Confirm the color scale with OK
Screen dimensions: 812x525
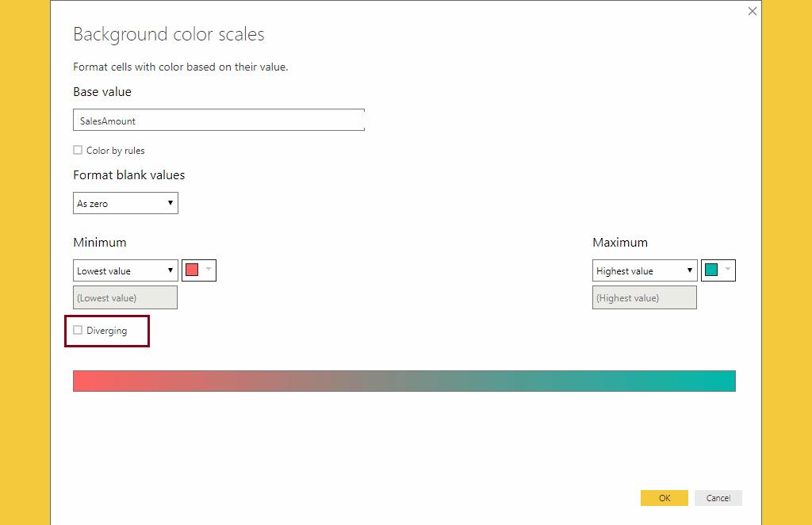coord(664,497)
